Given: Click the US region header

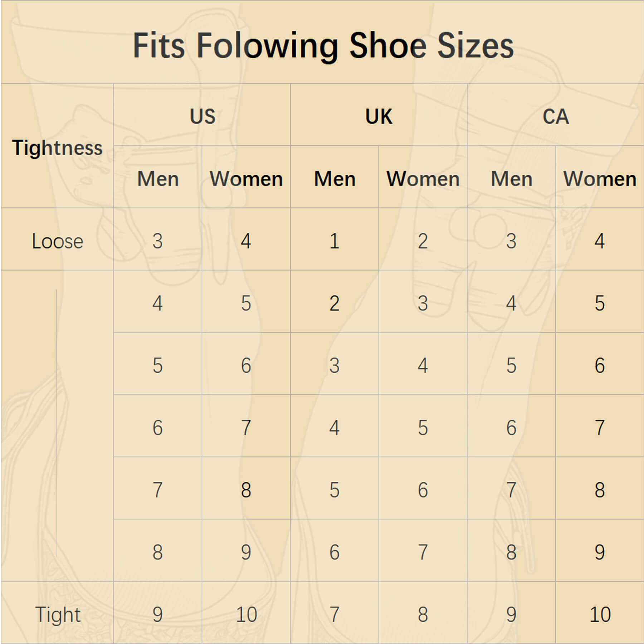Looking at the screenshot, I should 202,116.
